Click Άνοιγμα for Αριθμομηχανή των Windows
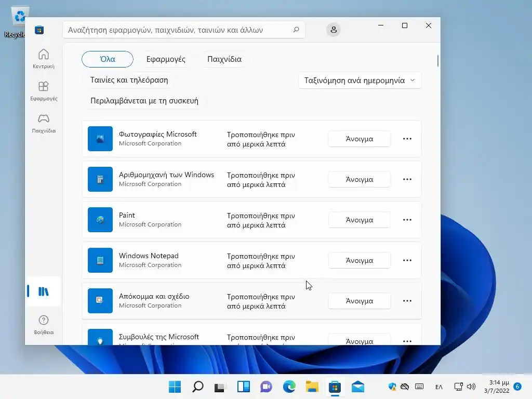This screenshot has height=399, width=532. coord(360,179)
